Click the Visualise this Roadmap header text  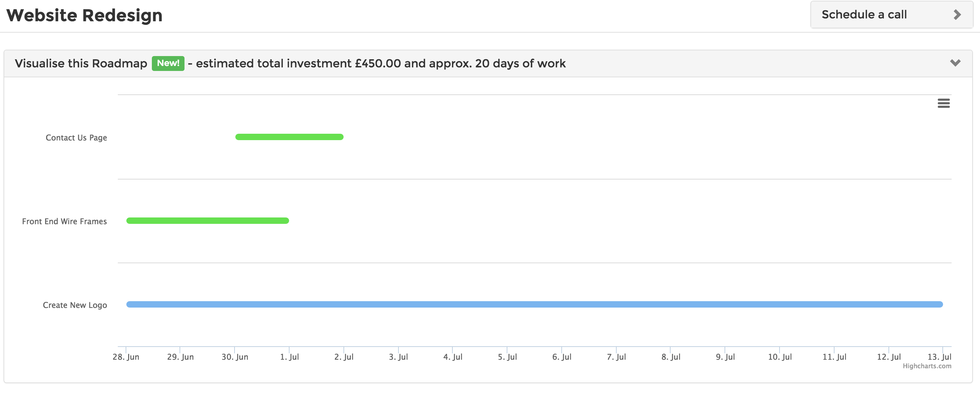pos(81,63)
